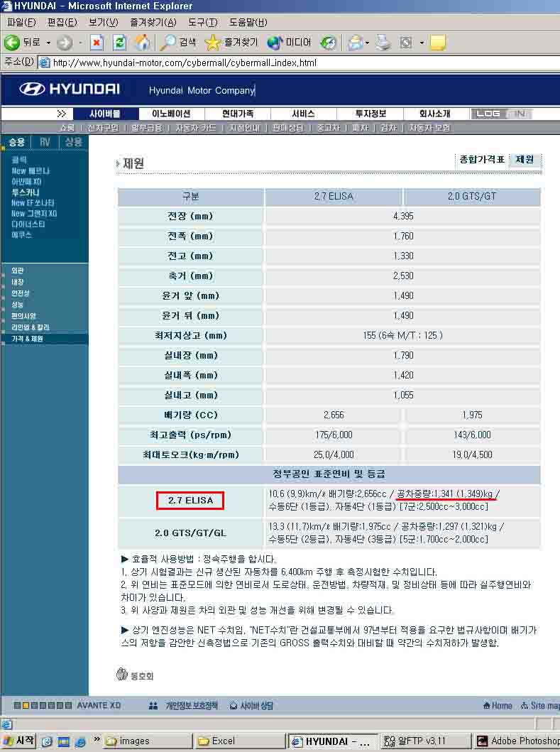Click the Mail toolbar icon
Screen dimensions: 560x752
click(356, 43)
